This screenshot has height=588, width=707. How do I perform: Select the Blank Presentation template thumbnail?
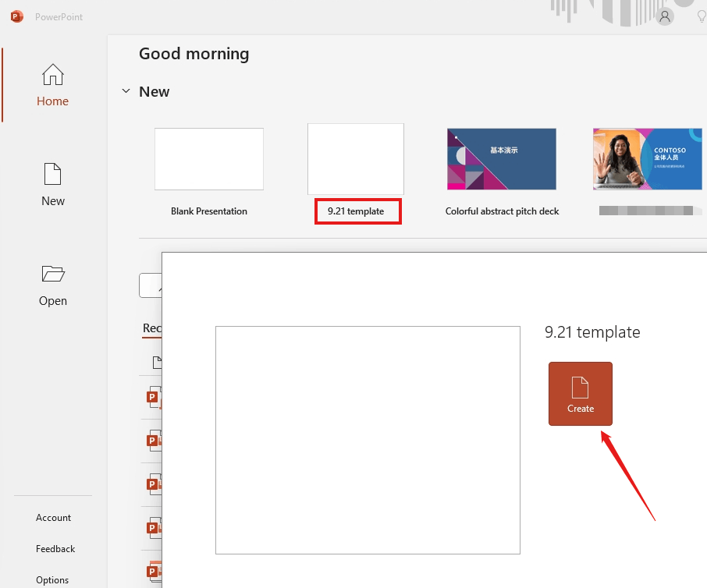pos(209,158)
